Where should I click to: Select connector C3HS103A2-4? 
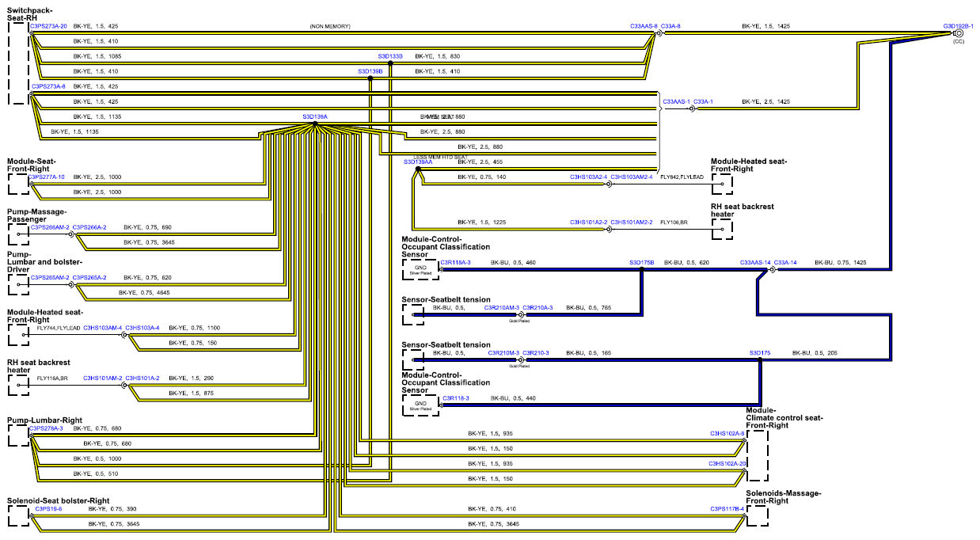coord(589,177)
